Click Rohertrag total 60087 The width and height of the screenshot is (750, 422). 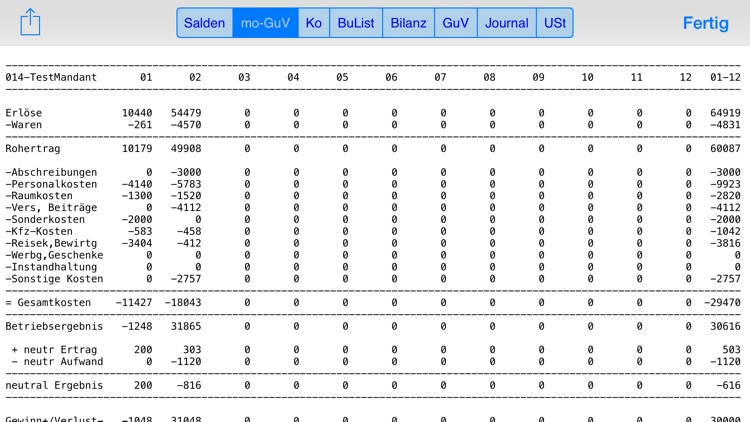click(725, 148)
